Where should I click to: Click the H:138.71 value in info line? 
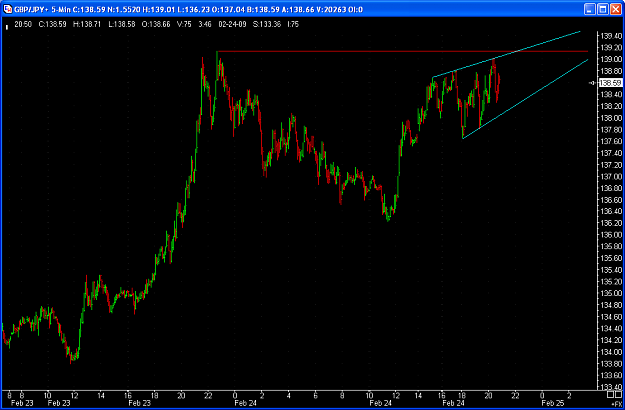point(88,24)
